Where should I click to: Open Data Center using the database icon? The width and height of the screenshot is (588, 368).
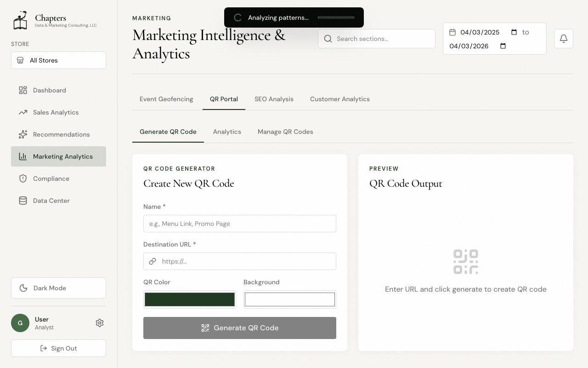coord(23,201)
